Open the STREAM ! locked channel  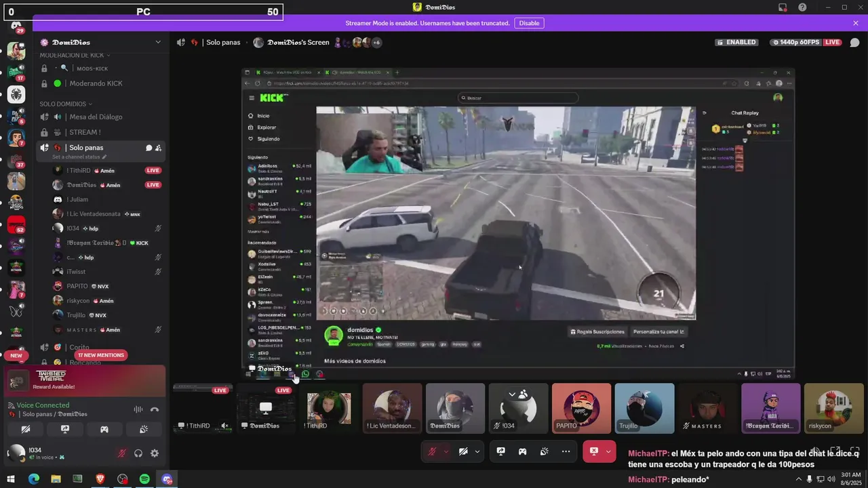[x=101, y=132]
